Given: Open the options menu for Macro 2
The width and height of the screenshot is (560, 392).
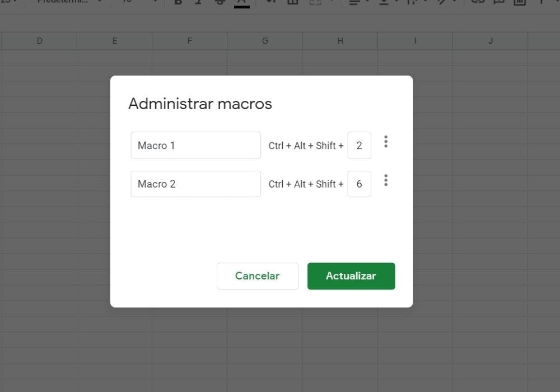Looking at the screenshot, I should [x=386, y=180].
